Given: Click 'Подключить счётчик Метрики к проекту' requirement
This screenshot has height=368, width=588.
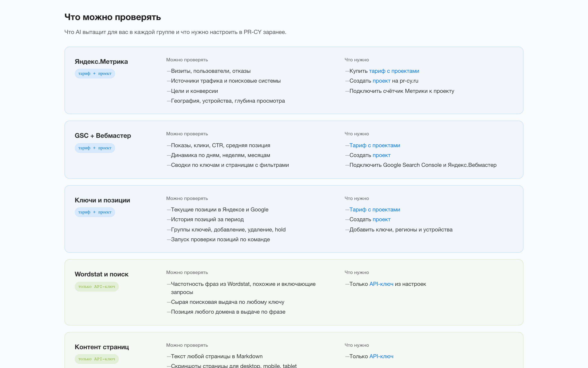Looking at the screenshot, I should click(x=402, y=91).
